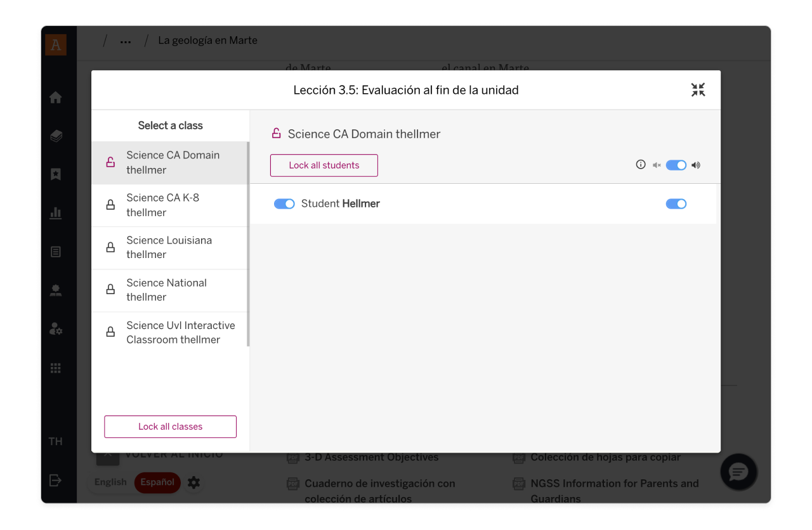The height and width of the screenshot is (530, 812).
Task: Switch language to English
Action: pos(110,482)
